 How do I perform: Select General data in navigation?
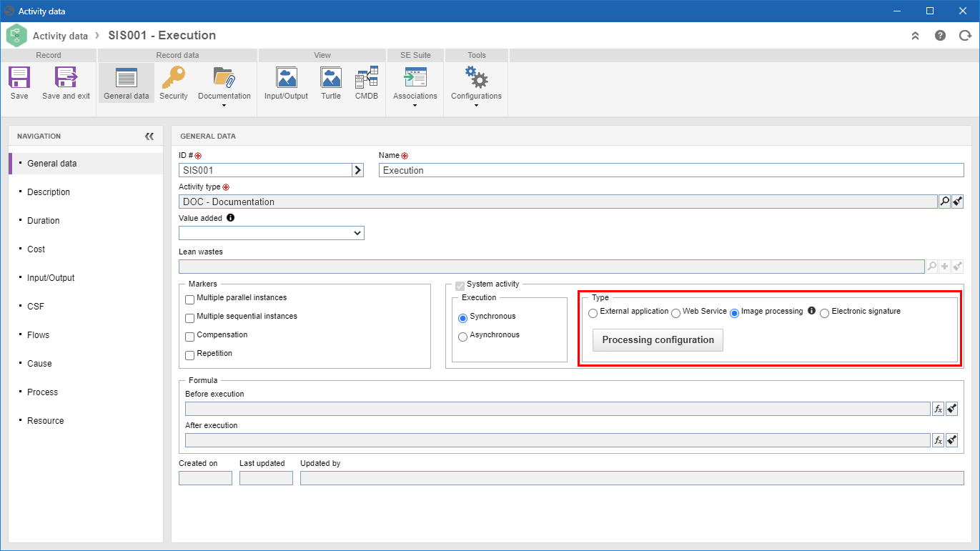[x=86, y=164]
